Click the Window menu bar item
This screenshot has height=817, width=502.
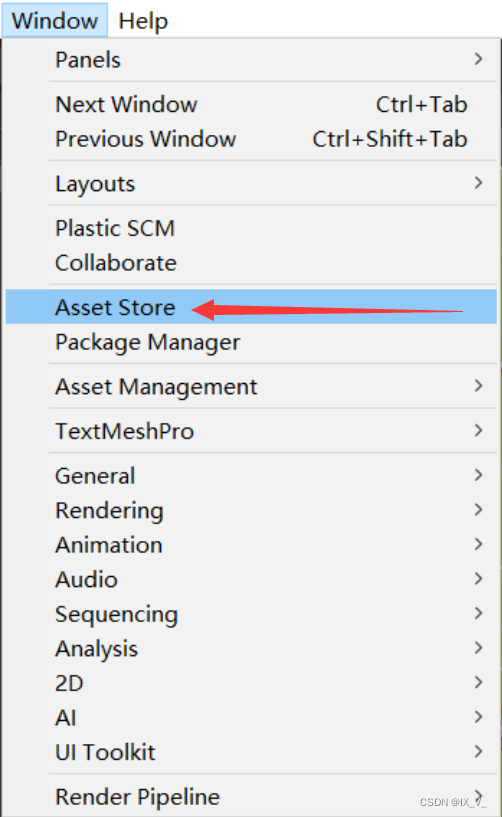pyautogui.click(x=55, y=20)
